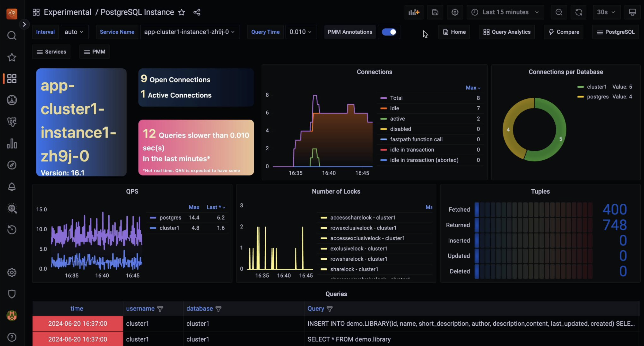Image resolution: width=644 pixels, height=346 pixels.
Task: Open the 30s refresh interval dropdown
Action: point(606,12)
